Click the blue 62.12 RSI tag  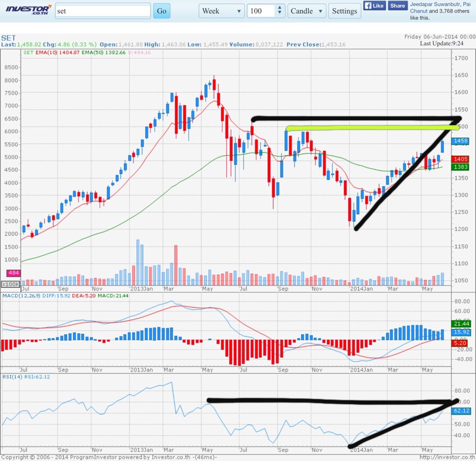(461, 411)
